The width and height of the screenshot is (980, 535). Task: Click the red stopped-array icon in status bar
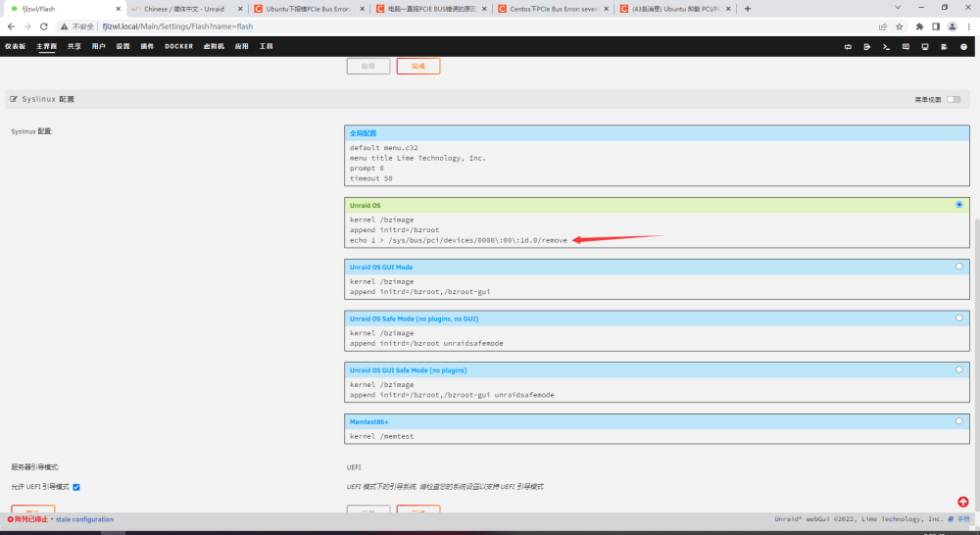11,519
